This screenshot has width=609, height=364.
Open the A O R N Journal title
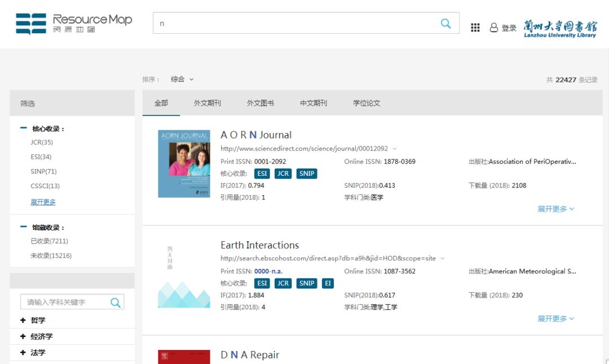tap(256, 135)
